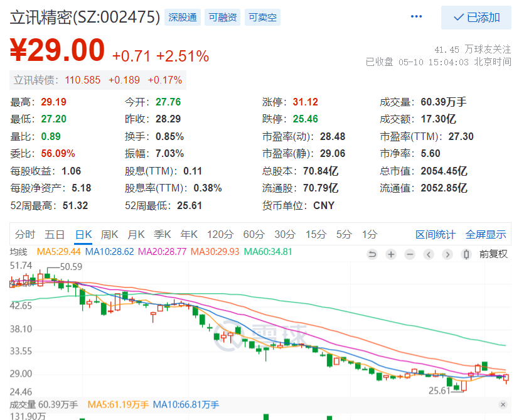
Task: Click the MA30:29.93 moving average label
Action: click(215, 252)
